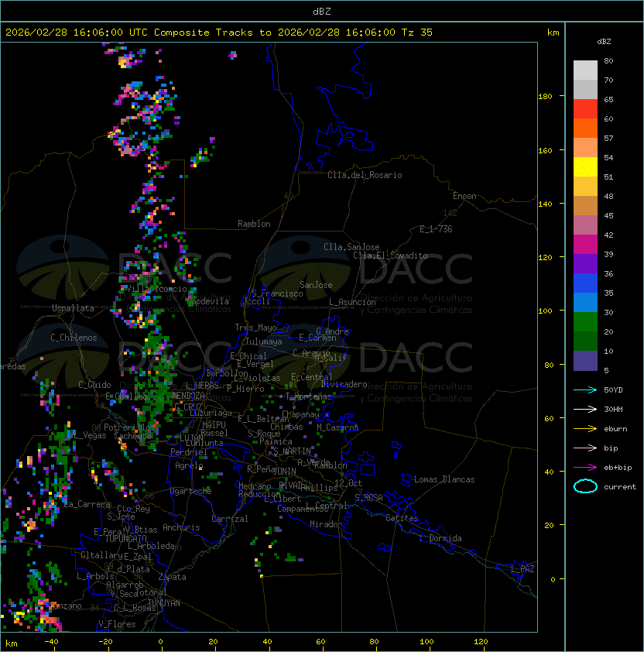Select the purple 36-39 dBZ color band
Viewport: 644px width, 652px height.
[585, 263]
